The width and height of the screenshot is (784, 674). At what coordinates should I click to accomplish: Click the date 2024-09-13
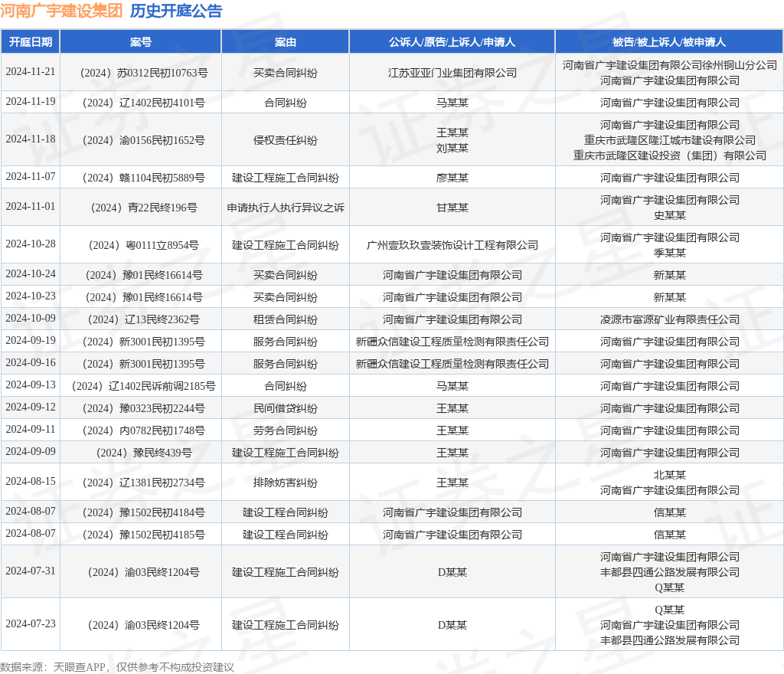coord(31,385)
